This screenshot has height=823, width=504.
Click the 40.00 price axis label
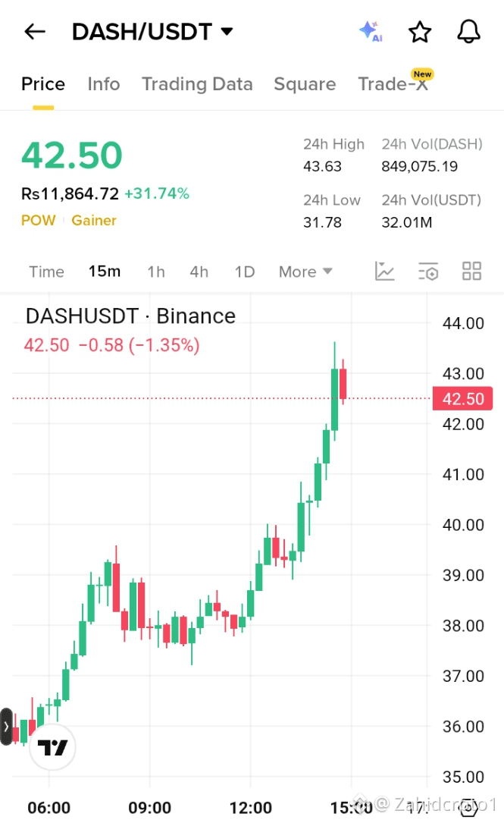tap(463, 525)
